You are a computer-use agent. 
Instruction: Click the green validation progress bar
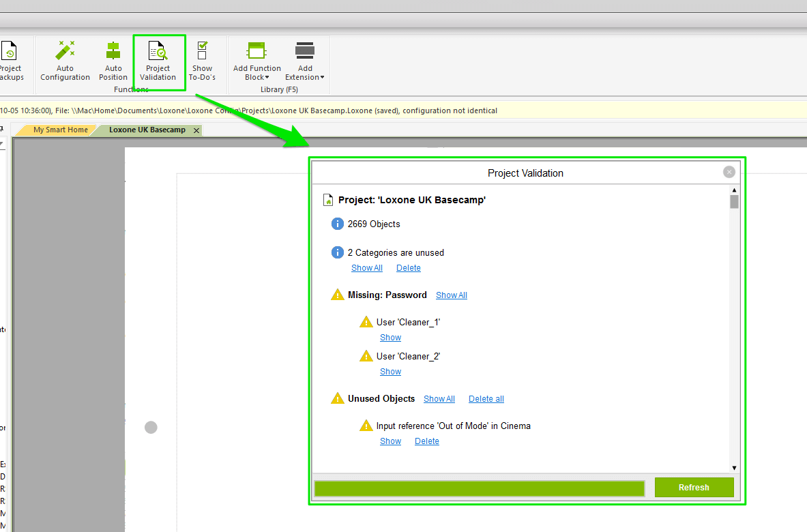tap(479, 488)
